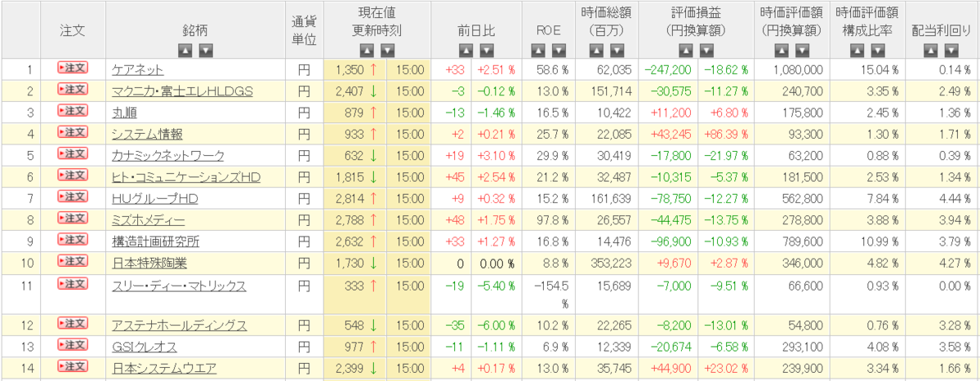Click the 注文 button in 丸順 row

click(x=72, y=111)
